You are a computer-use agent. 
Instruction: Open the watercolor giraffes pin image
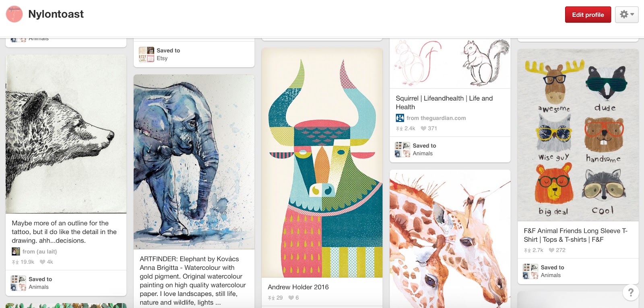click(450, 239)
